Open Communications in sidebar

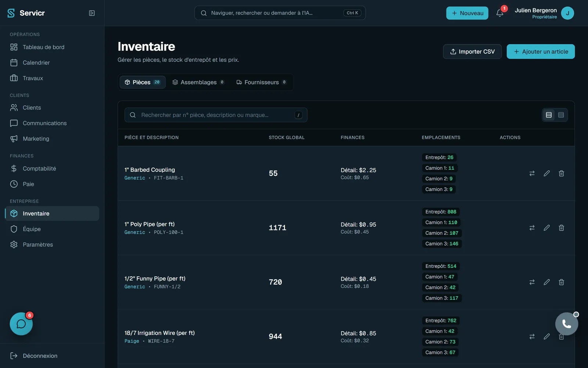click(x=52, y=123)
